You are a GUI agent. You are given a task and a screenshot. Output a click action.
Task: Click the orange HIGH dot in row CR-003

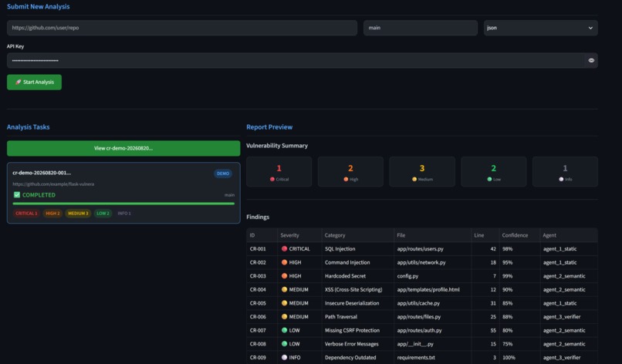point(284,275)
